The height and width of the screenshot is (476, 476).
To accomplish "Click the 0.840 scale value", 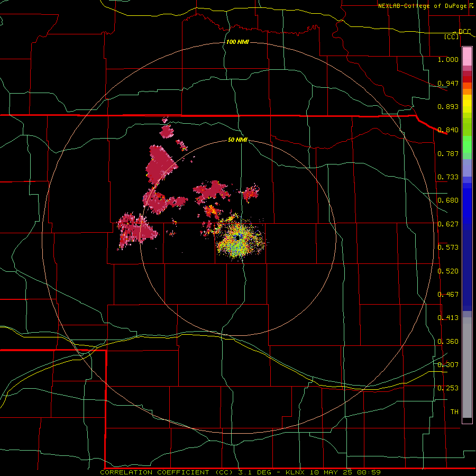I will coord(448,130).
